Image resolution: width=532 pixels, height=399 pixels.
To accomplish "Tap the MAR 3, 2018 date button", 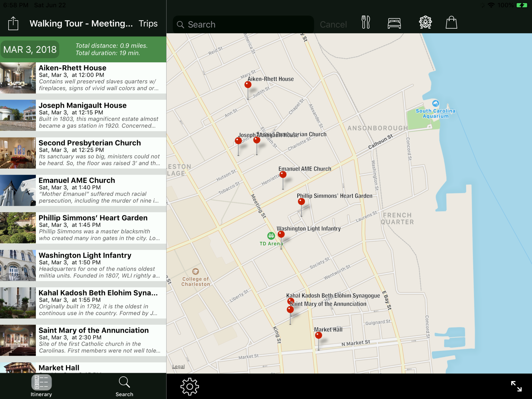I will pyautogui.click(x=30, y=49).
